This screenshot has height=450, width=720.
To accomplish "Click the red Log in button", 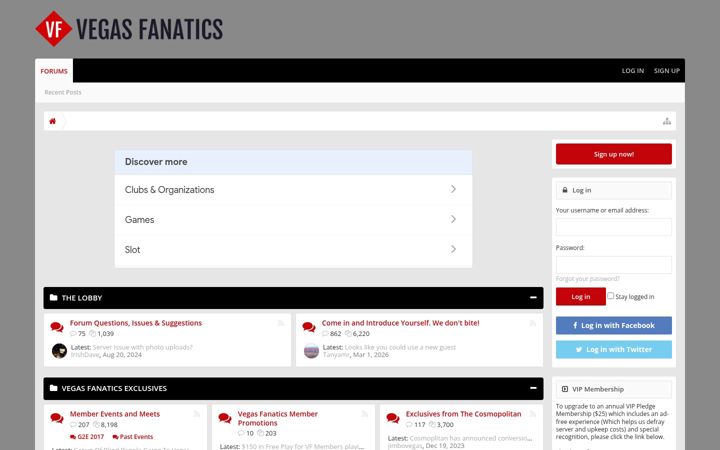I will point(581,297).
